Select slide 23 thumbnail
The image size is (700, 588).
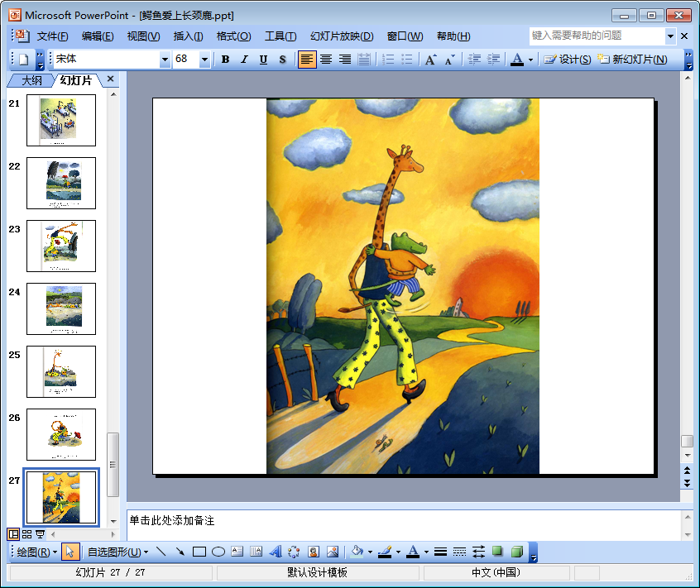[61, 246]
